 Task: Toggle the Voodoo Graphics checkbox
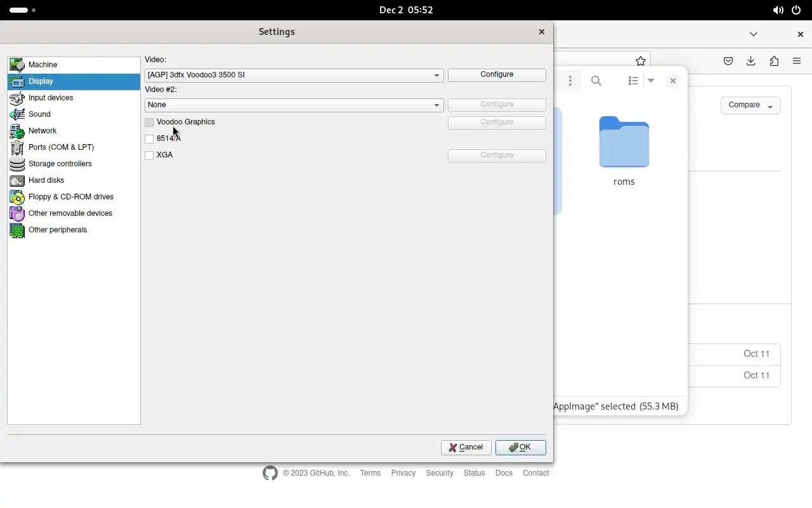click(x=149, y=122)
